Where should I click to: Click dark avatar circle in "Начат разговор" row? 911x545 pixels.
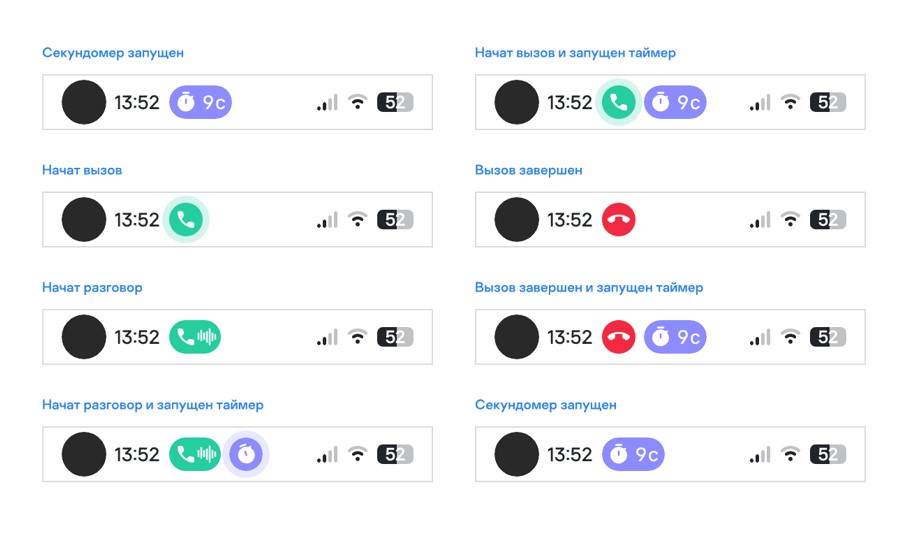(x=84, y=337)
